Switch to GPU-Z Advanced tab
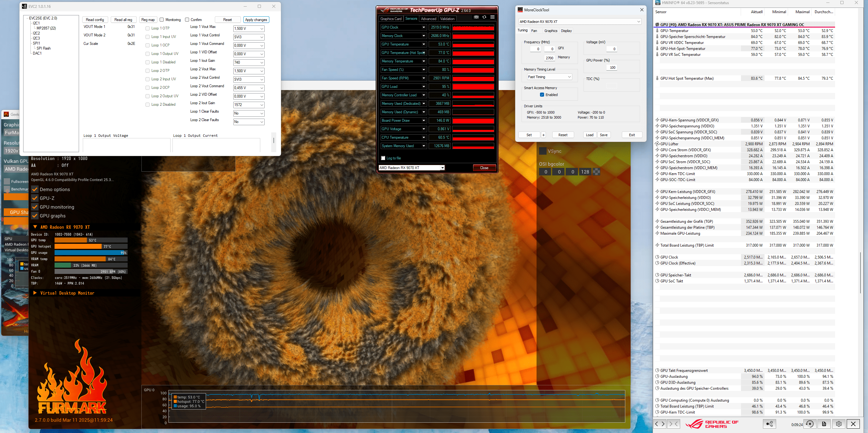 [428, 19]
